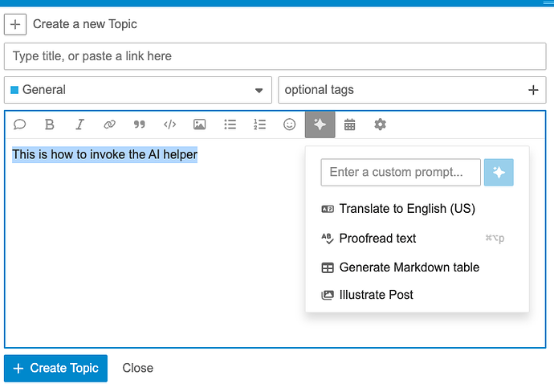Open the General category dropdown

pos(138,90)
